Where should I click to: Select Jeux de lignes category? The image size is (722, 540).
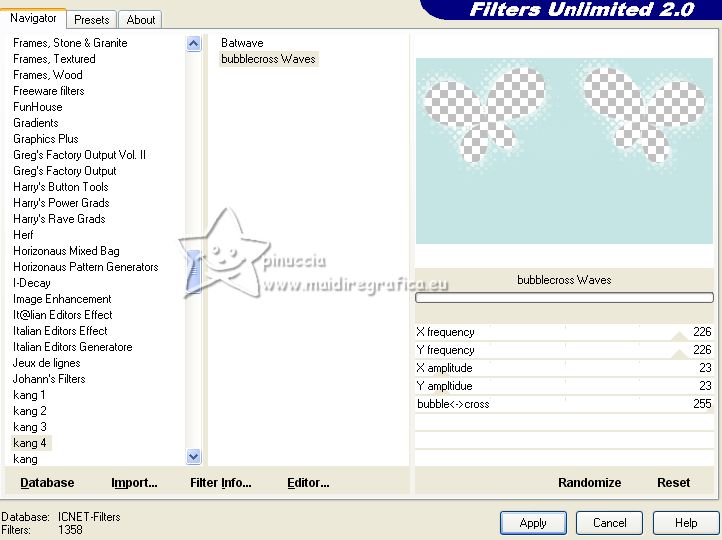coord(47,363)
